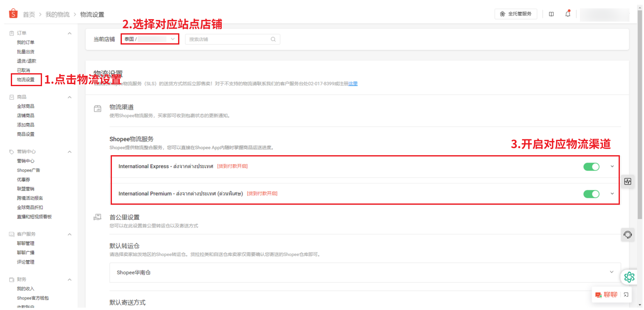Collapse the 营销中心 sidebar section

tap(69, 152)
